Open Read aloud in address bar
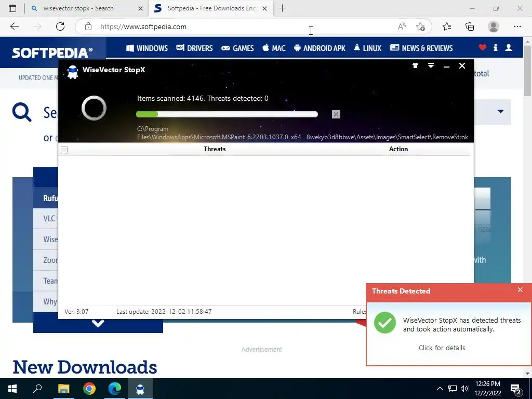The width and height of the screenshot is (532, 399). coord(402,26)
